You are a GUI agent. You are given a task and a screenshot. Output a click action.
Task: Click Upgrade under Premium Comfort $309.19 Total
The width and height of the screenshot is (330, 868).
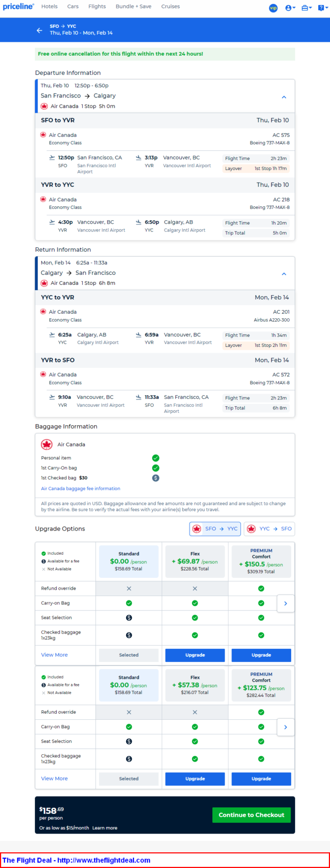coord(261,655)
